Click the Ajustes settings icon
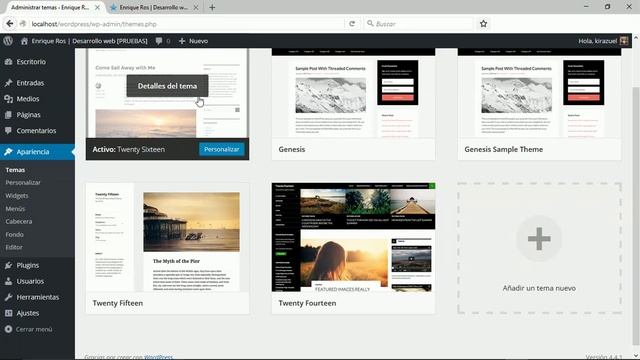This screenshot has width=640, height=360. click(8, 313)
